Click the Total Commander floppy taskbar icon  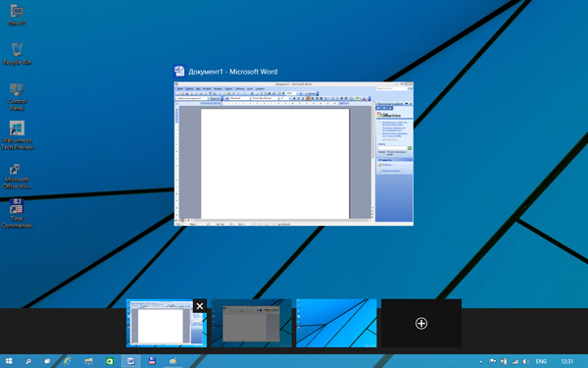(x=152, y=361)
